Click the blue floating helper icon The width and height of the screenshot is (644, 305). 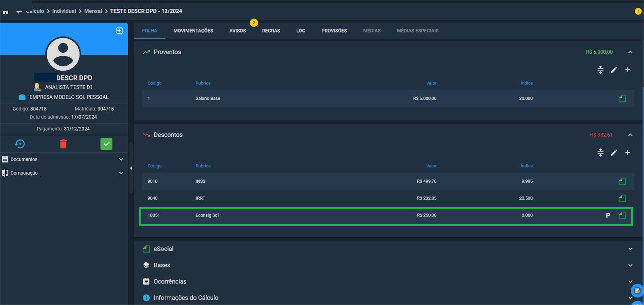[637, 291]
